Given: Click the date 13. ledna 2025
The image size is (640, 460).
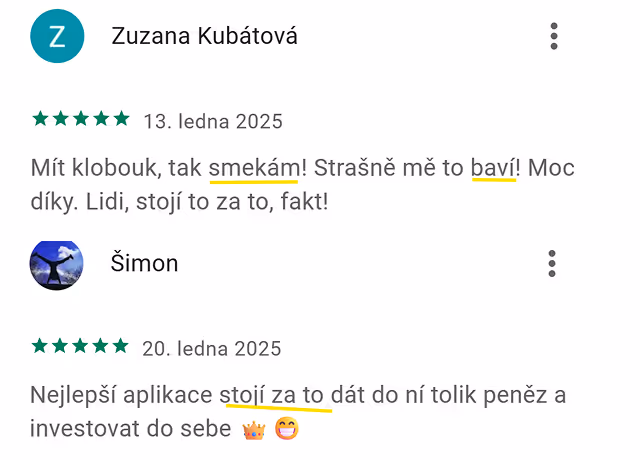Looking at the screenshot, I should coord(213,121).
